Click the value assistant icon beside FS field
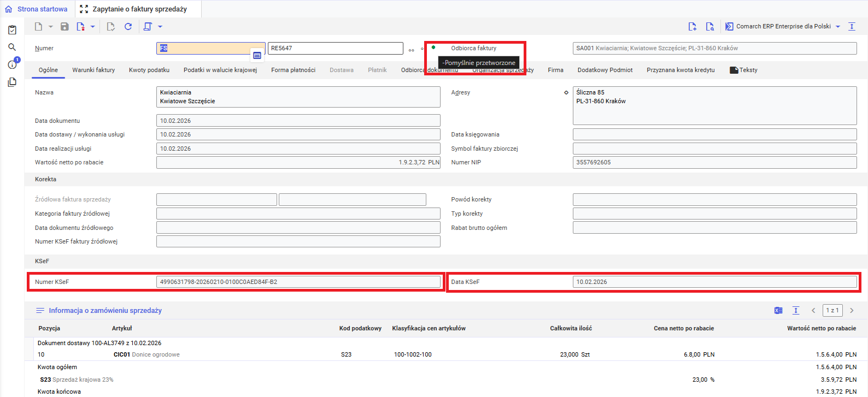Screen dimensions: 868x397 tap(257, 56)
